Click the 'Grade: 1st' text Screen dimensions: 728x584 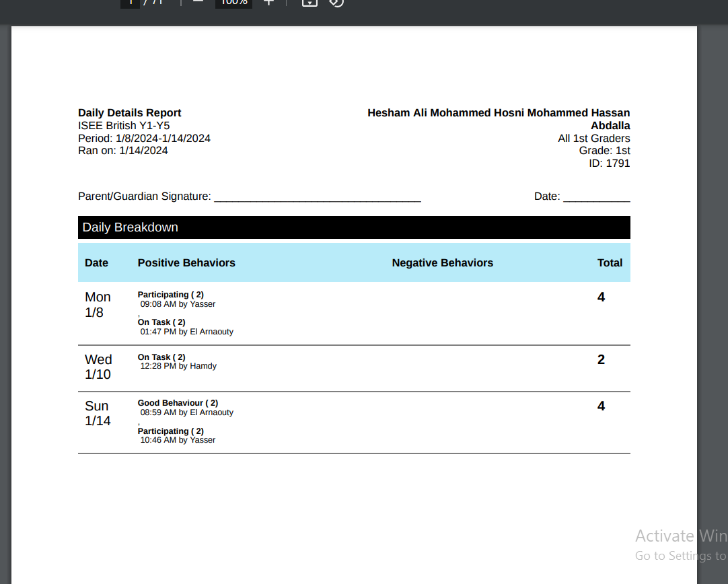tap(604, 151)
